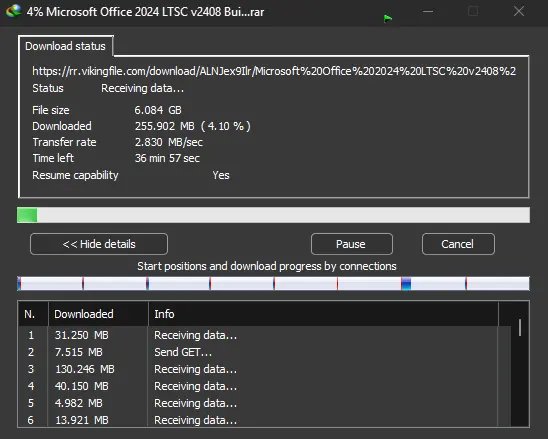Click 'Start positions and download progress' caption
548x439 pixels.
267,266
